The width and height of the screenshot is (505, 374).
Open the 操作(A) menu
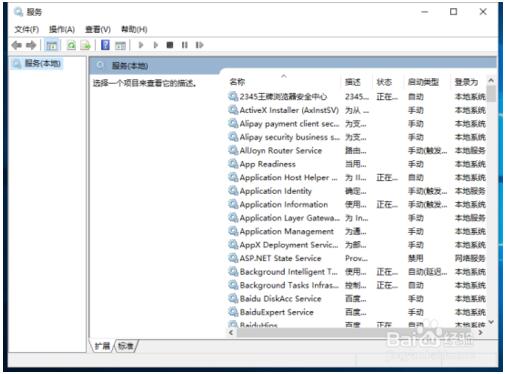click(x=62, y=29)
